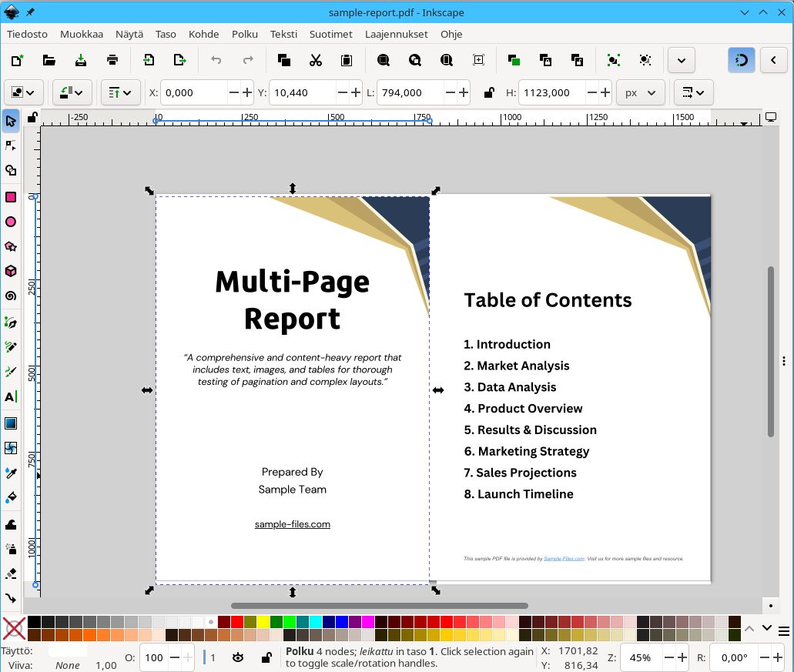Open the Laajennukset menu

point(396,34)
